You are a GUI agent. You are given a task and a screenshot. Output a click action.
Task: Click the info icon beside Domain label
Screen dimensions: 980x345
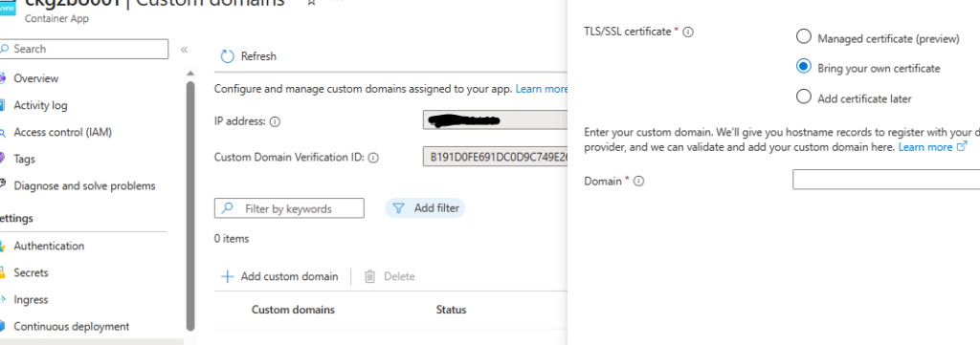point(638,182)
